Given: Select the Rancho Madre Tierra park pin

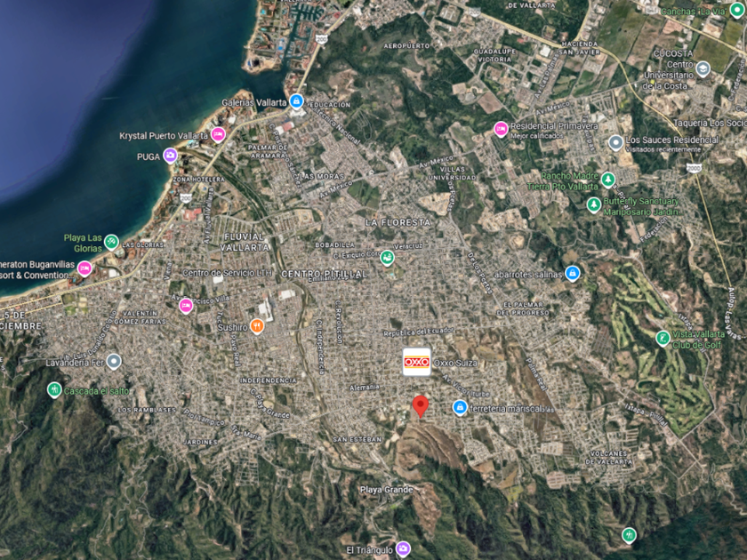Looking at the screenshot, I should coord(607,180).
